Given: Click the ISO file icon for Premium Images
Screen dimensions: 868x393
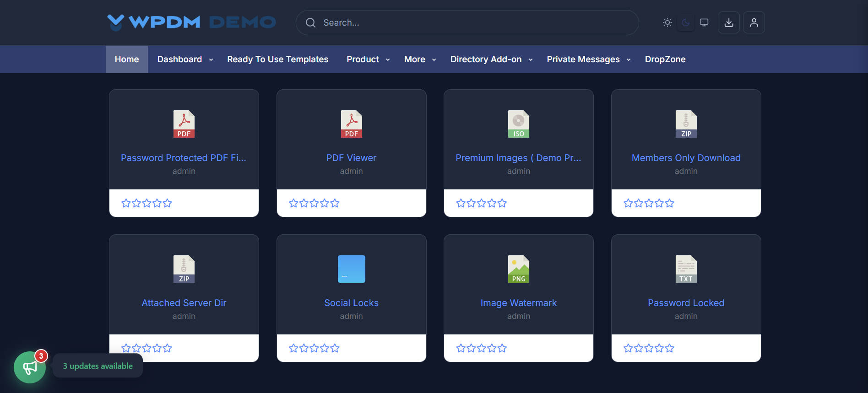Looking at the screenshot, I should [518, 124].
